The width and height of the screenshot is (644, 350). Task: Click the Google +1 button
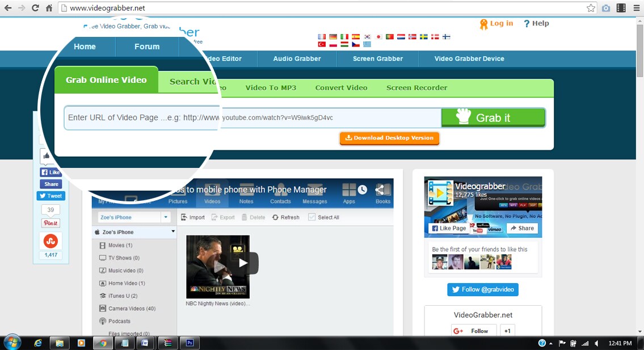(507, 331)
